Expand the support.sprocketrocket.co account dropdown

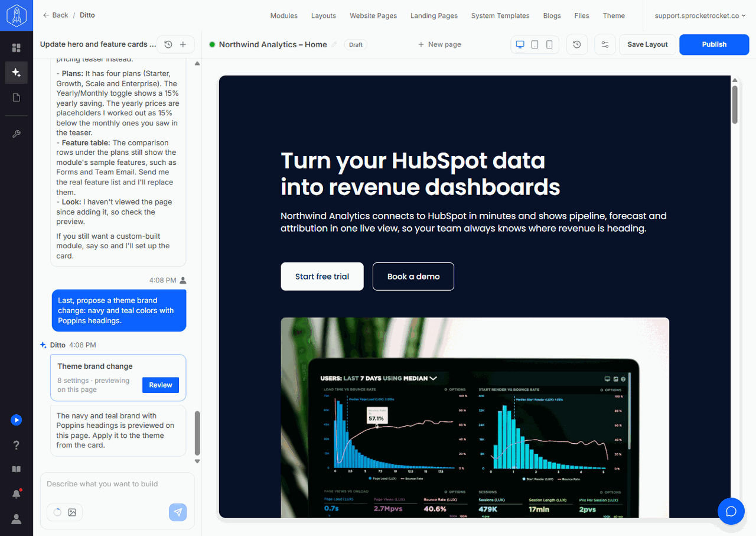700,16
